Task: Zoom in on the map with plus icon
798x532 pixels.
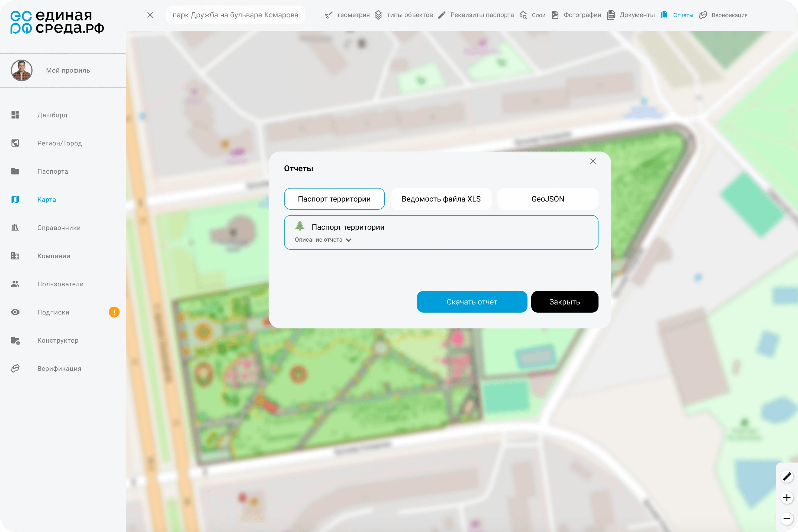Action: [x=786, y=498]
